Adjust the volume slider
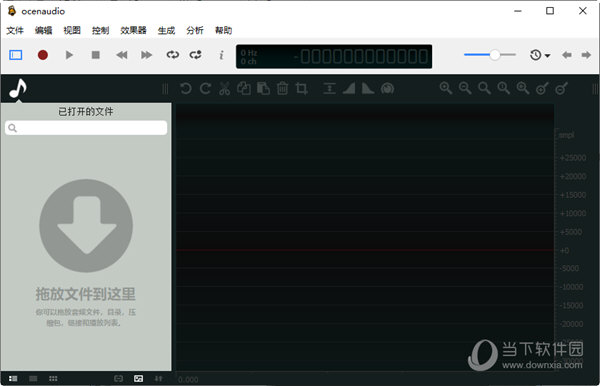The height and width of the screenshot is (386, 600). (x=490, y=55)
